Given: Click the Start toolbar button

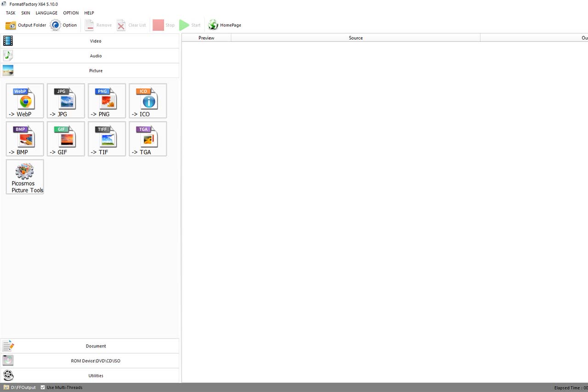Looking at the screenshot, I should tap(190, 25).
